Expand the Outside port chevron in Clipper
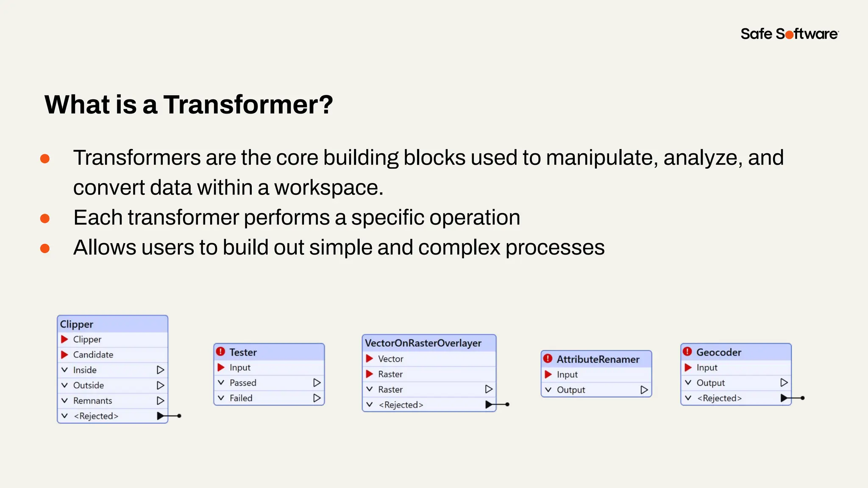868x488 pixels. click(x=64, y=385)
